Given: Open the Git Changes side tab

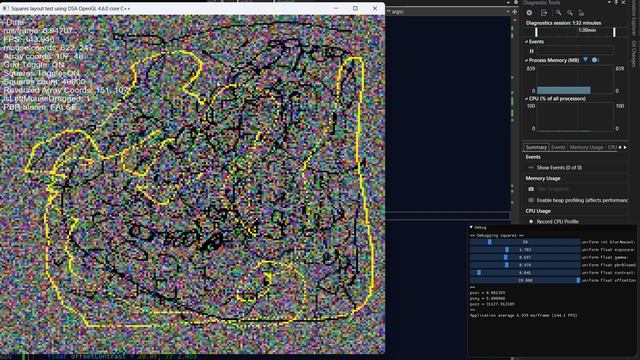Looking at the screenshot, I should tap(633, 53).
